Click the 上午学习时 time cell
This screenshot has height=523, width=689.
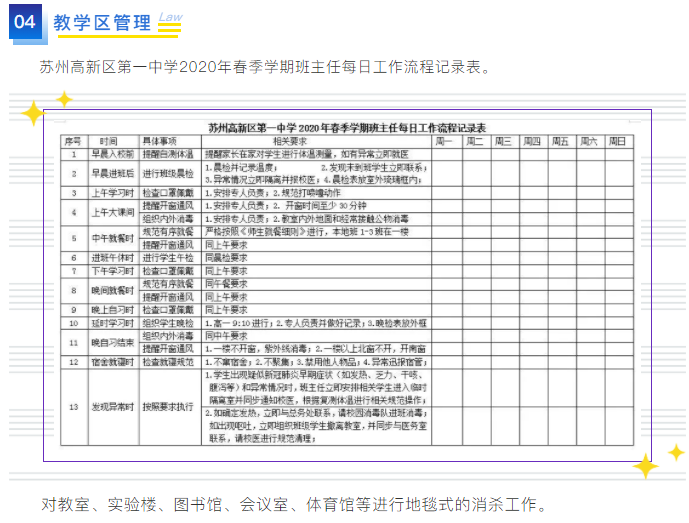coord(113,193)
